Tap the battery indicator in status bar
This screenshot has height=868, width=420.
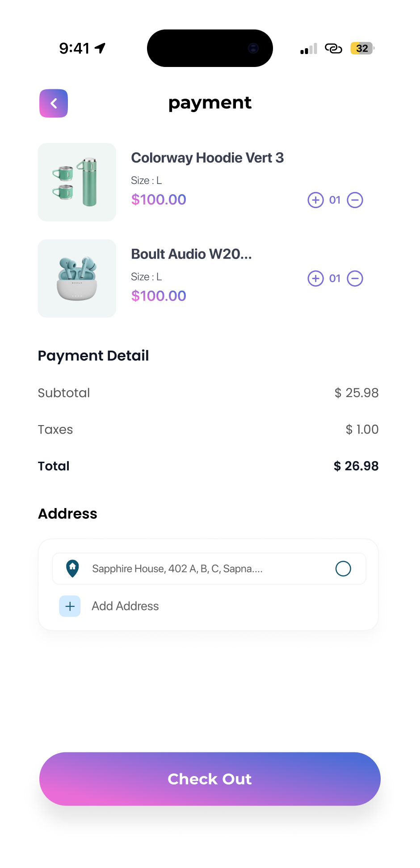tap(362, 48)
